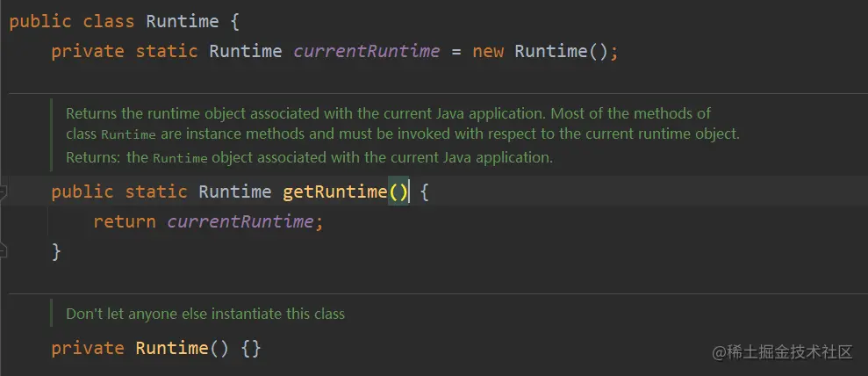Click "public" keyword on the getRuntime line
This screenshot has height=376, width=868.
coord(82,192)
